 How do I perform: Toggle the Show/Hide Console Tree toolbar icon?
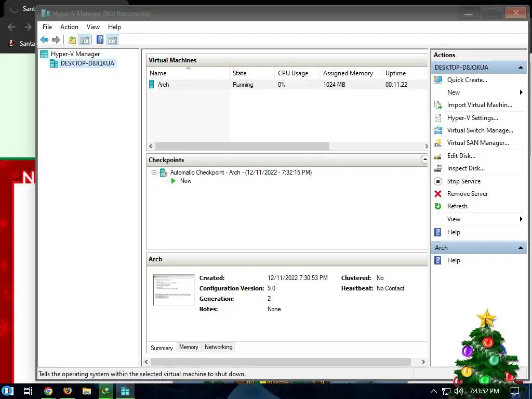tap(85, 40)
